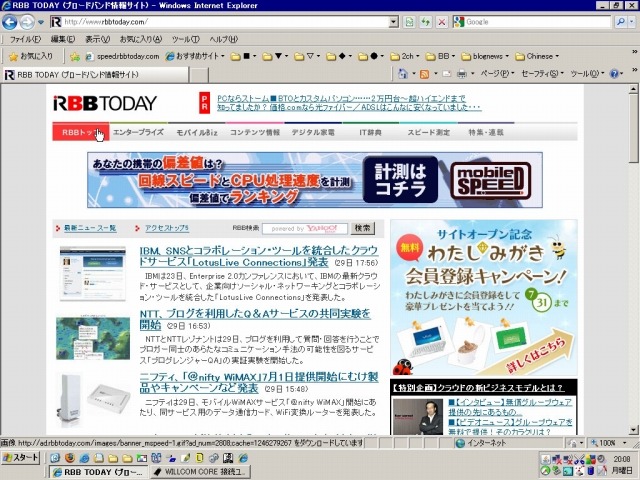
Task: Click the わたしみがき campaign banner
Action: (484, 298)
